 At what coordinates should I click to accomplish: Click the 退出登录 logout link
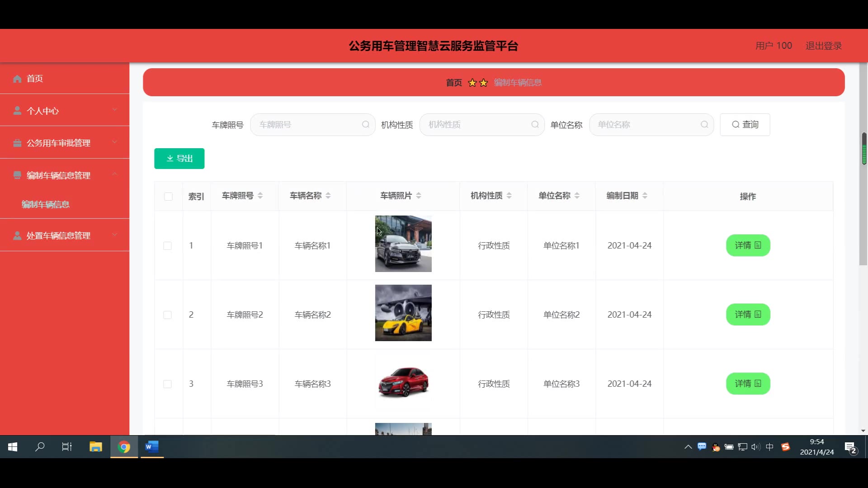coord(823,46)
